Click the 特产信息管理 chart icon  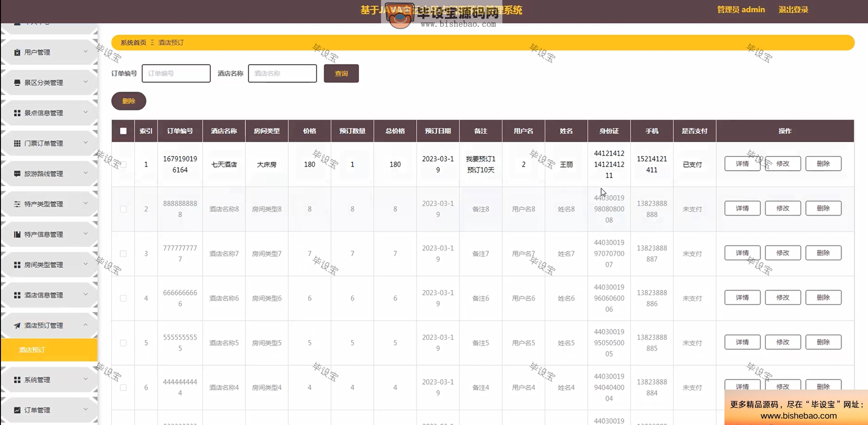click(17, 234)
